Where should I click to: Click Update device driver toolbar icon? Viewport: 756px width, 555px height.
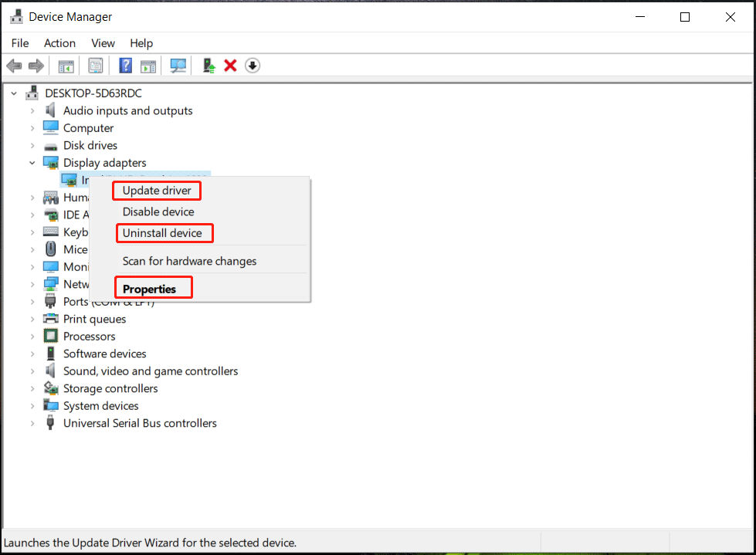pos(208,66)
